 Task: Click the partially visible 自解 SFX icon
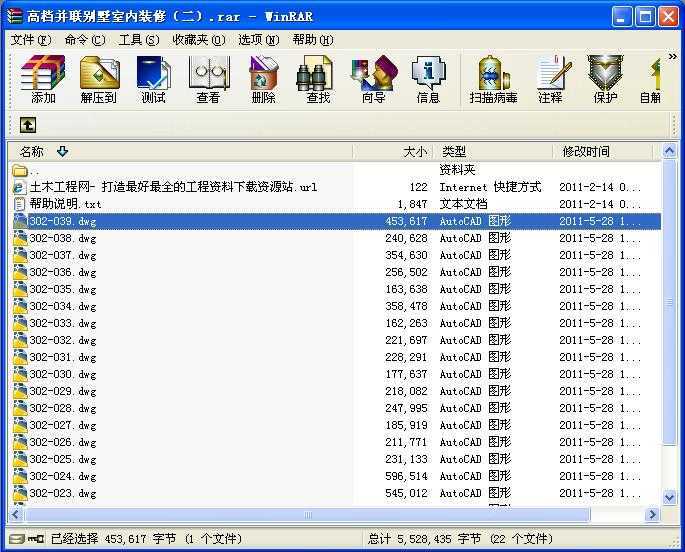coord(651,79)
